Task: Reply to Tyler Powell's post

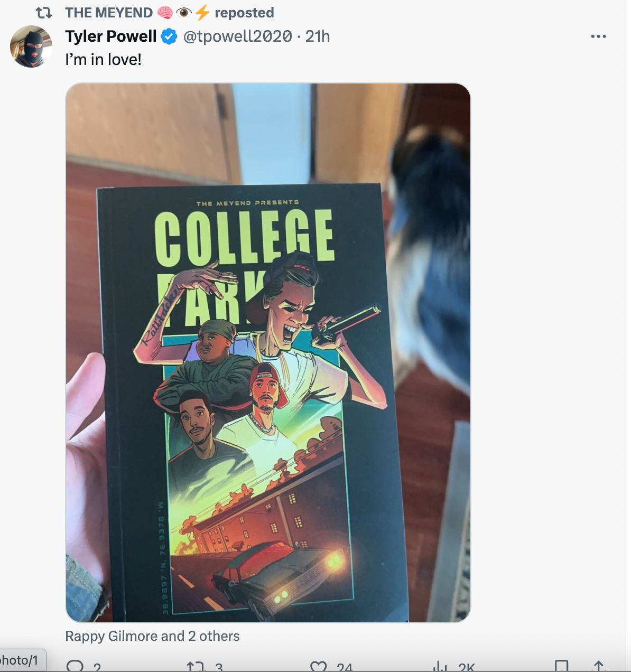Action: (75, 667)
